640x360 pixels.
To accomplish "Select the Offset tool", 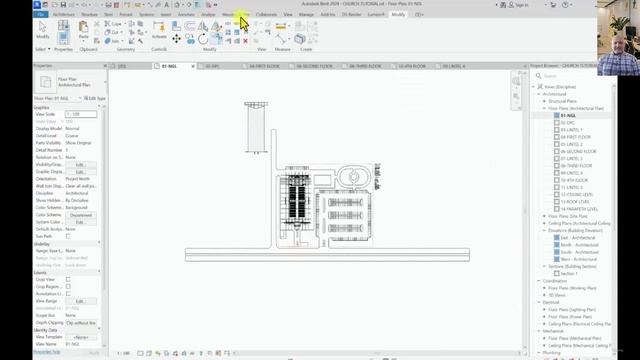I will click(x=190, y=26).
